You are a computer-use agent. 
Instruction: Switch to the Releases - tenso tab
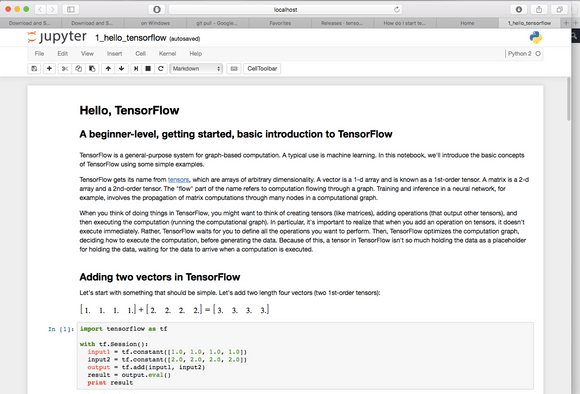(x=342, y=23)
